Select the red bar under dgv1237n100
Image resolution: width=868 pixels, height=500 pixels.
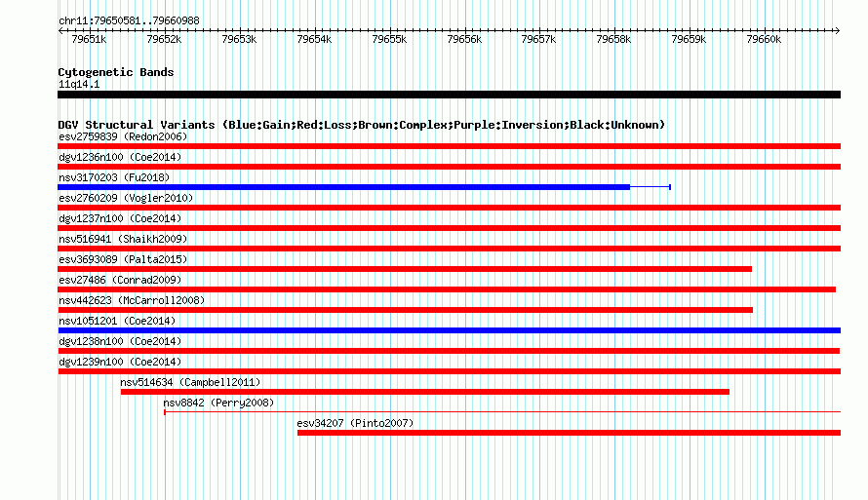pyautogui.click(x=449, y=228)
